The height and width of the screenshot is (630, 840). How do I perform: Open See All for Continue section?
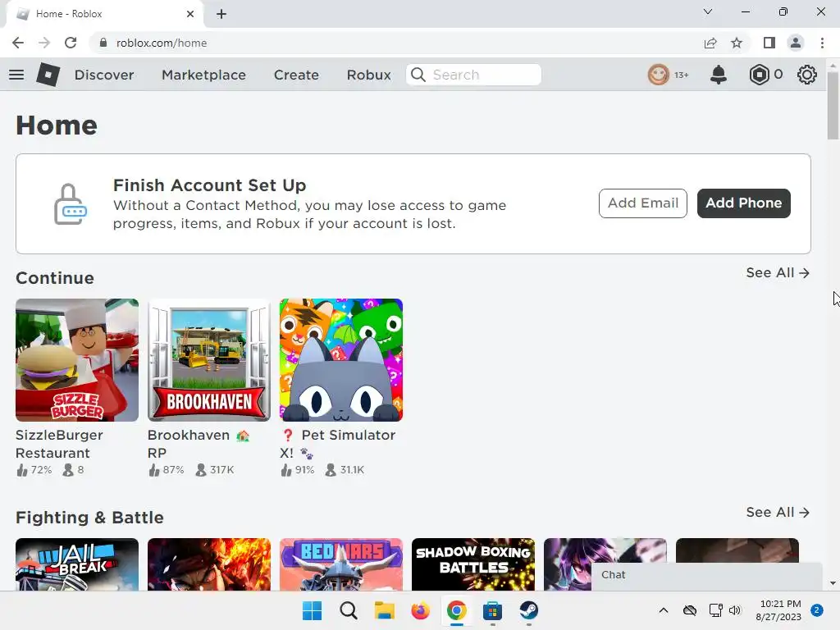pyautogui.click(x=778, y=272)
